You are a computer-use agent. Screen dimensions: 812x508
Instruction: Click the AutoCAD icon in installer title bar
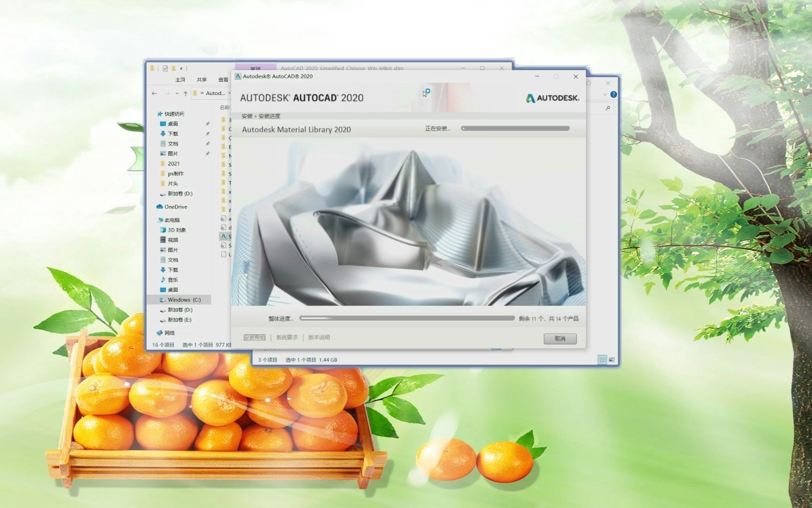click(238, 76)
